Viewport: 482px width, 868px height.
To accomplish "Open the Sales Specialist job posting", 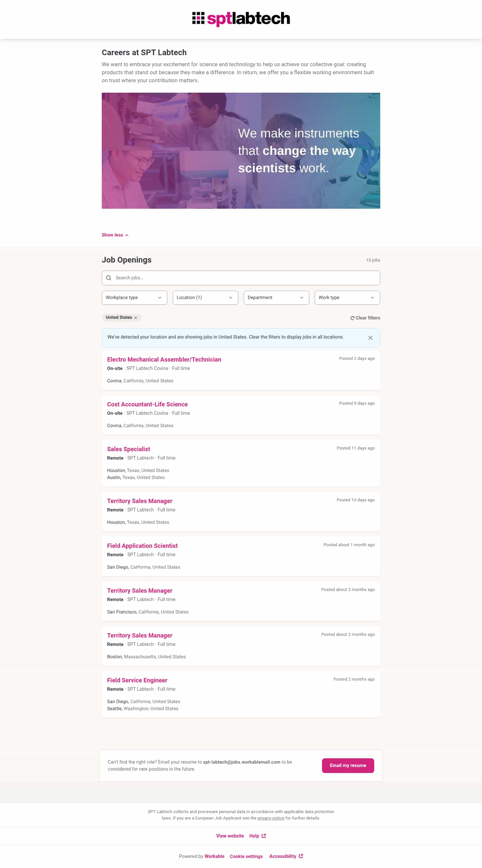I will tap(129, 449).
